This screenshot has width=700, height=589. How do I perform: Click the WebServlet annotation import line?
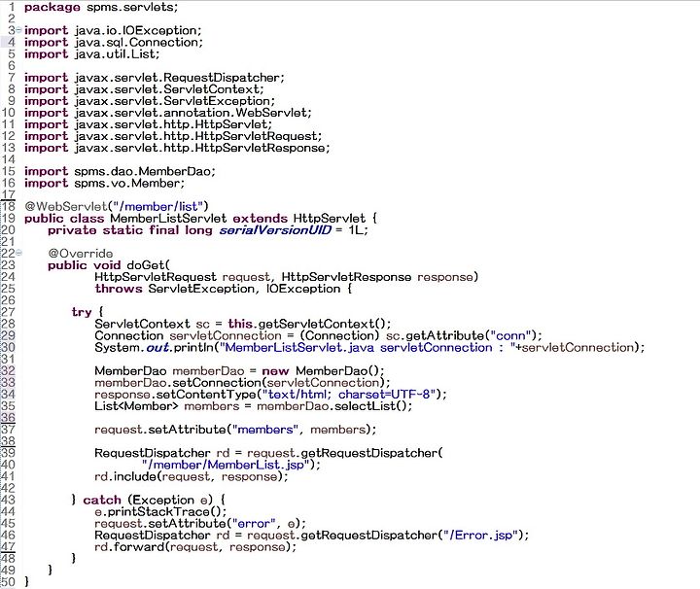168,113
